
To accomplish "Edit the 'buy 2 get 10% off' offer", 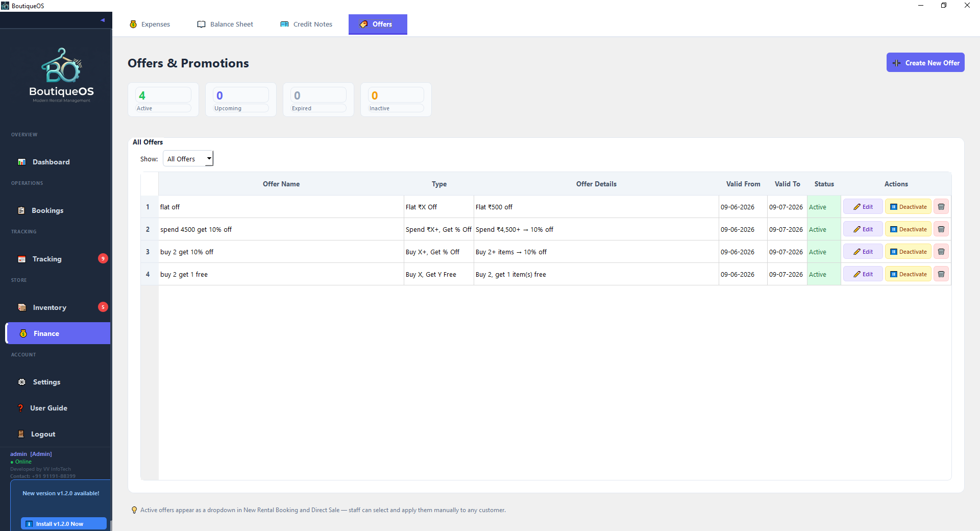I will point(863,252).
